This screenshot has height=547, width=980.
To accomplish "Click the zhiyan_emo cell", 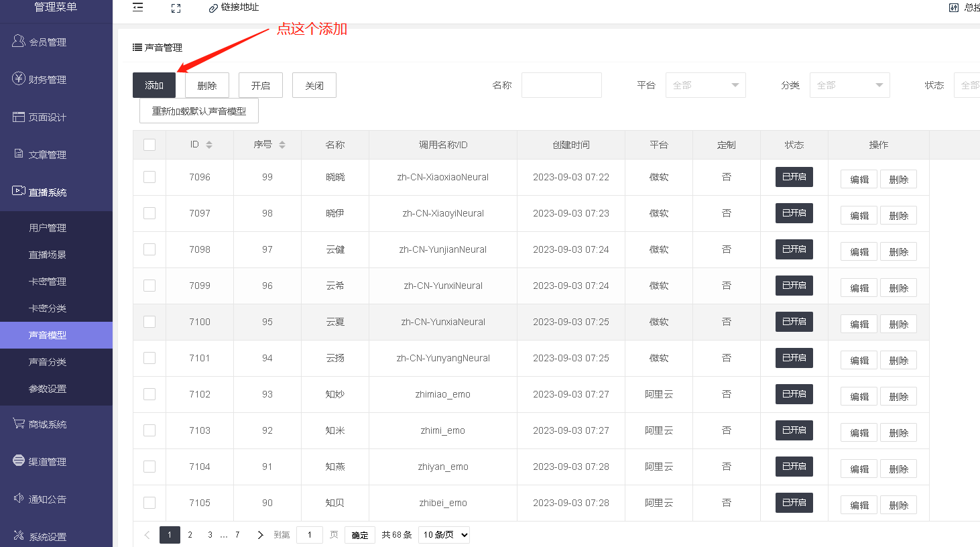I will (x=443, y=467).
